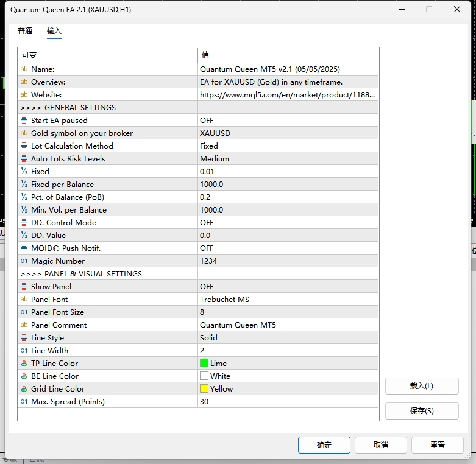Click the enum icon beside Start EA paused
The height and width of the screenshot is (464, 476).
click(24, 121)
